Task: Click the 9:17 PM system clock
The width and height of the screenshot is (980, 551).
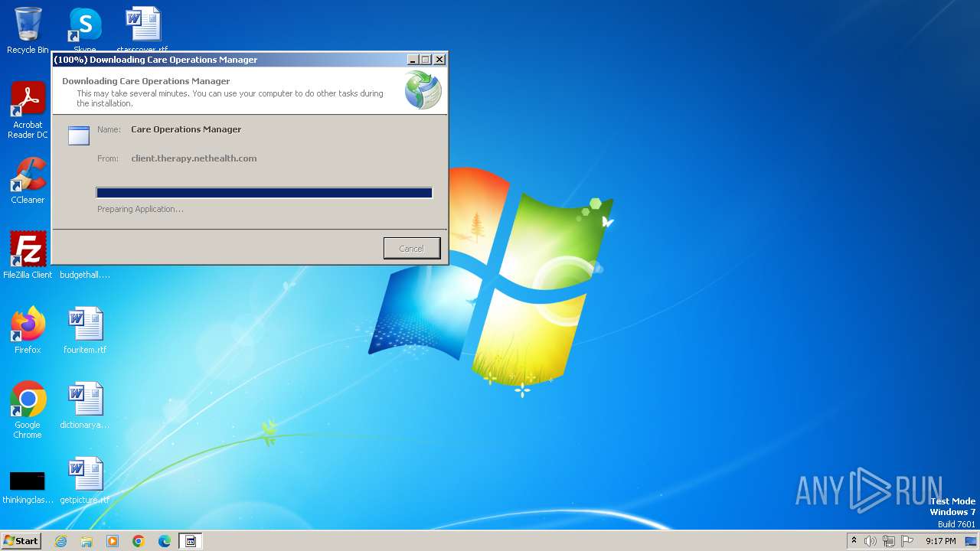Action: [x=940, y=541]
